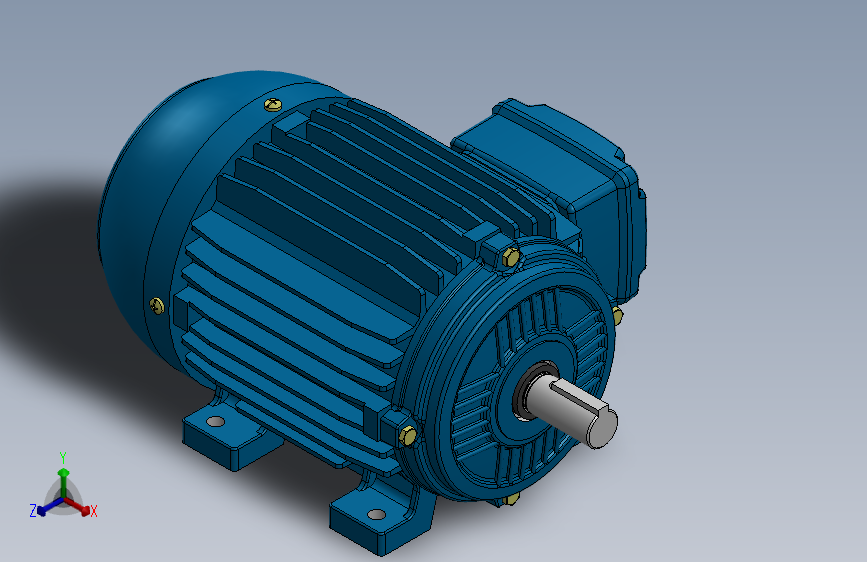Select the mounting hole in the front foot
This screenshot has width=867, height=562.
[x=377, y=514]
